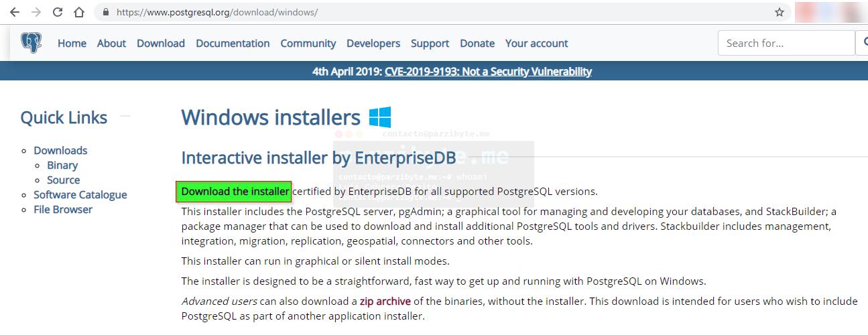Open the zip archive link
Image resolution: width=868 pixels, height=335 pixels.
tap(385, 301)
